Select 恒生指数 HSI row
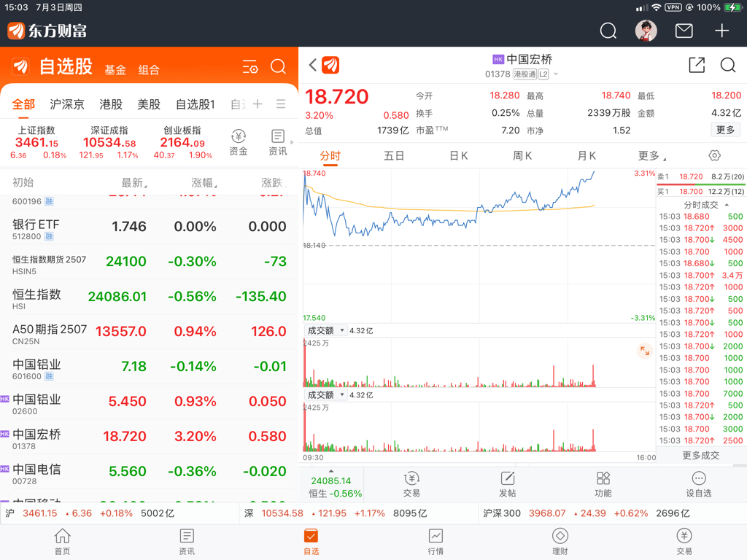The image size is (747, 560). pyautogui.click(x=149, y=297)
